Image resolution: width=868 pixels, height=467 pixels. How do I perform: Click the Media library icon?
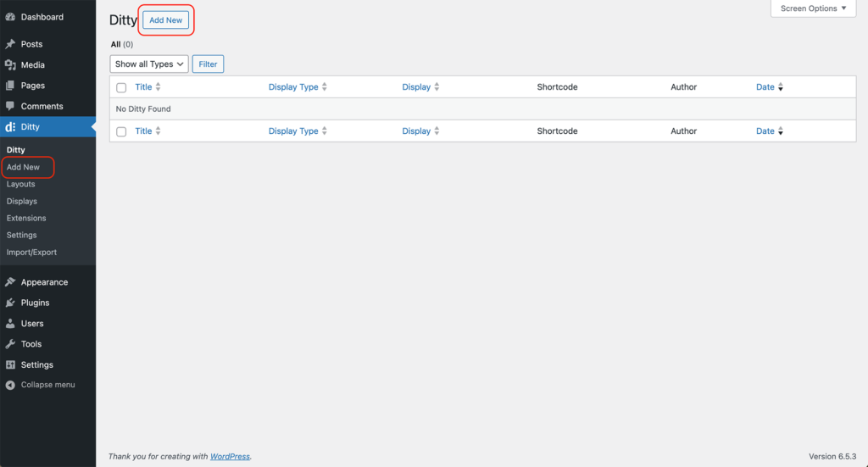[x=10, y=64]
